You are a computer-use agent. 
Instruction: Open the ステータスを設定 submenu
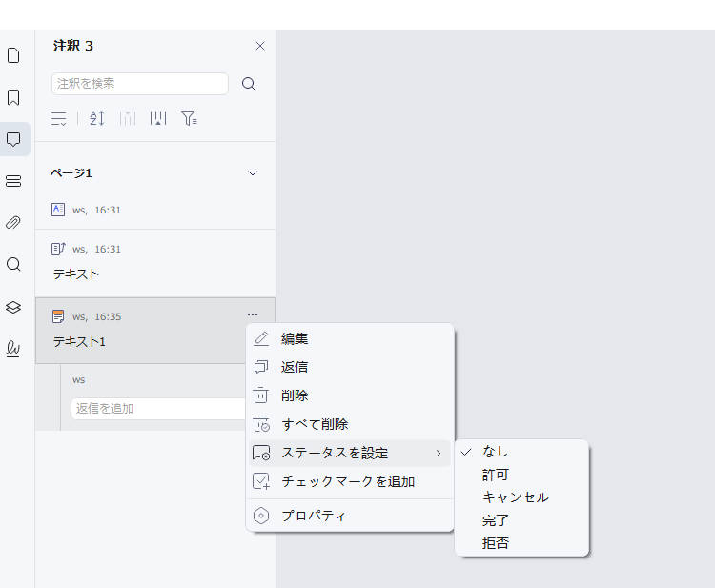click(x=350, y=453)
